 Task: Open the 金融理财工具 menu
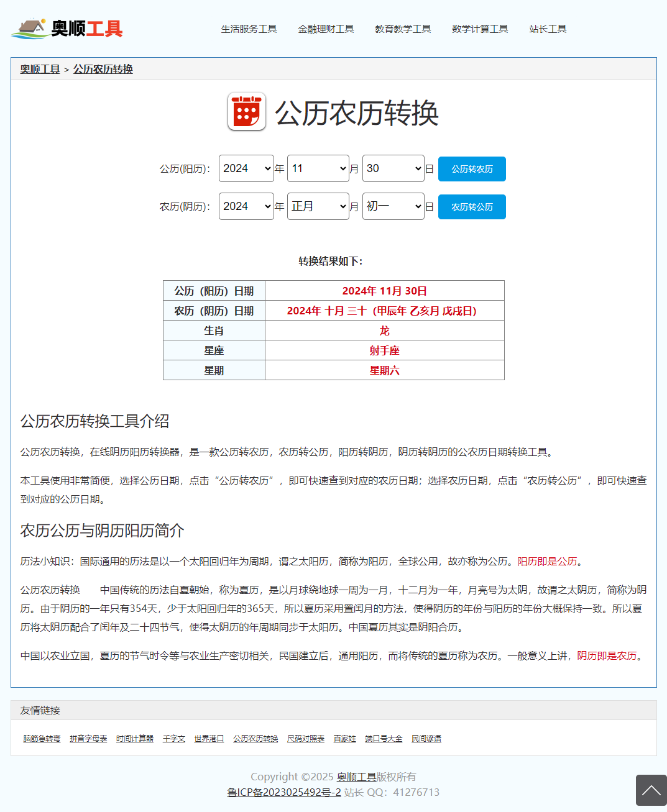(x=326, y=29)
